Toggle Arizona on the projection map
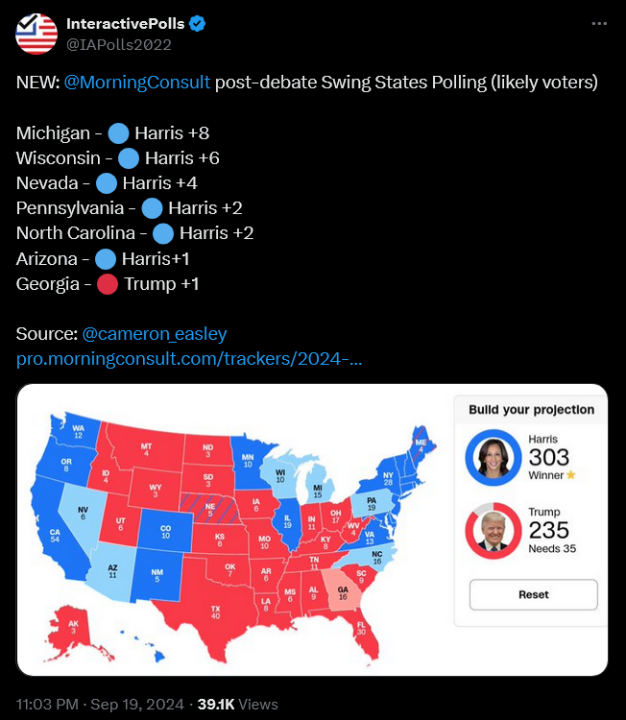Screen dimensions: 626x720 pos(113,570)
